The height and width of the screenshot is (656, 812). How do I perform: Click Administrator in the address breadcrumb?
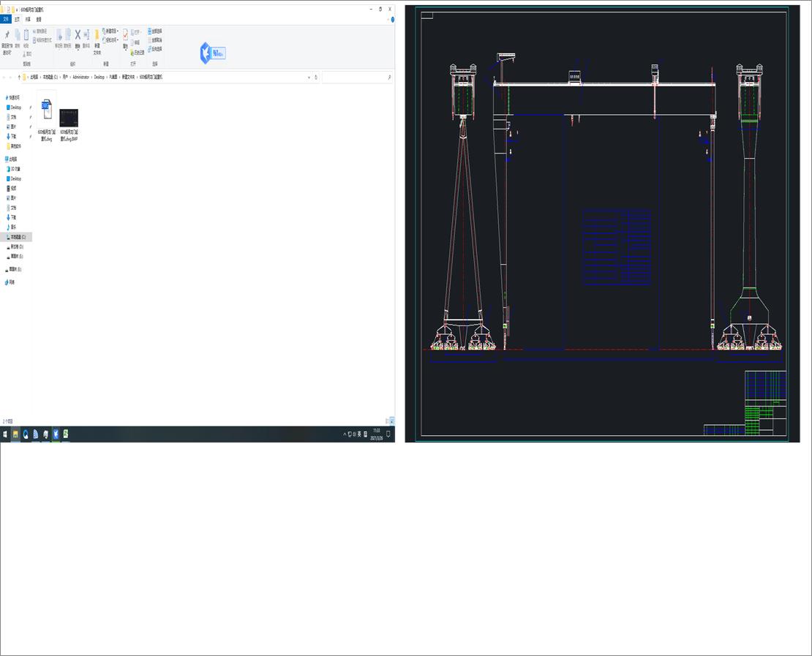80,77
